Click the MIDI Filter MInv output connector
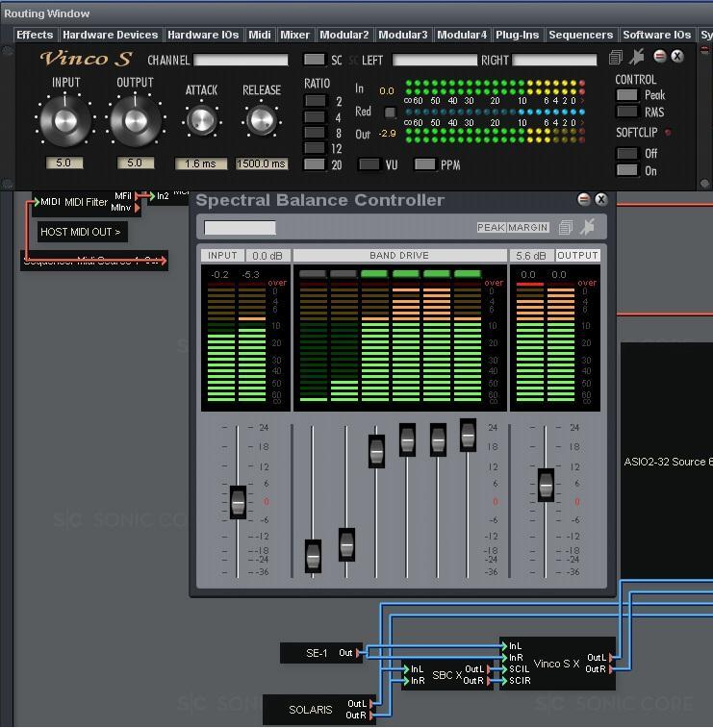713x728 pixels. [x=138, y=208]
